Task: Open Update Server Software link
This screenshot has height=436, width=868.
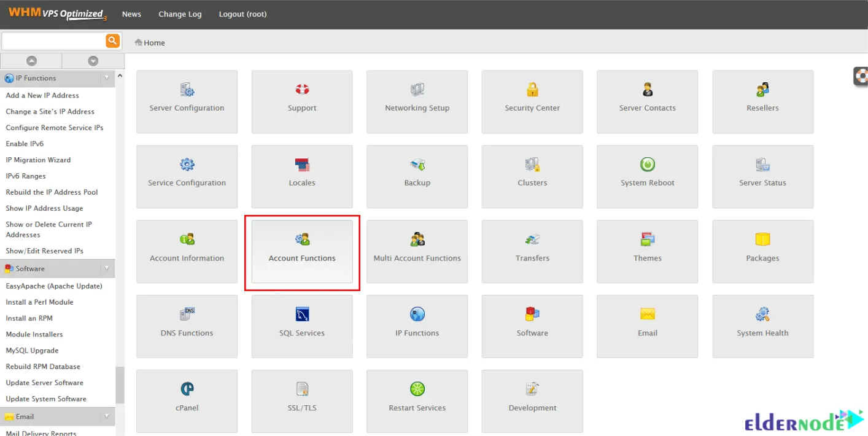Action: click(44, 383)
